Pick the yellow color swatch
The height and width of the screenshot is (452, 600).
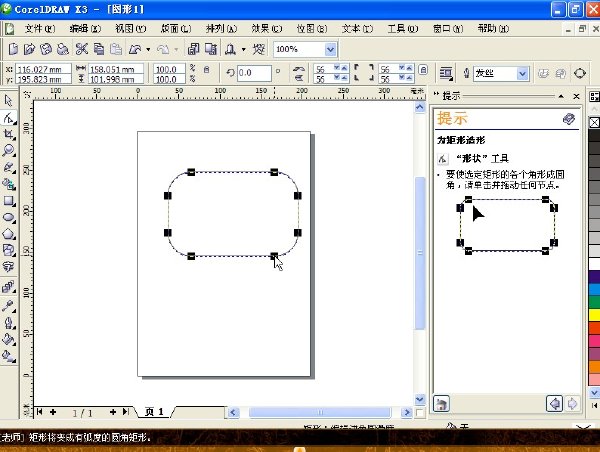point(594,315)
